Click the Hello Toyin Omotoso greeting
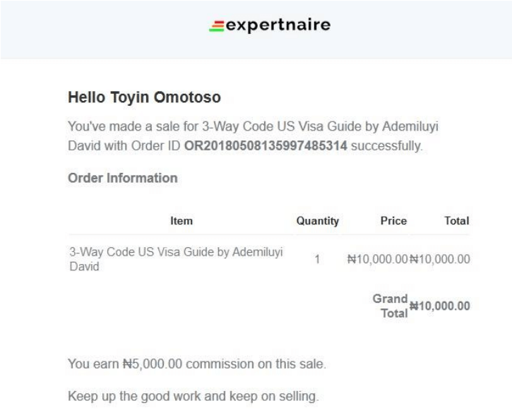Viewport: 512px width, 420px height. point(144,97)
